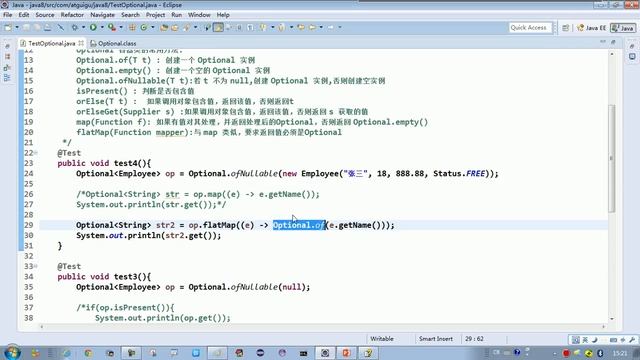
Task: Collapse the test3 method at line 33
Action: point(36,267)
